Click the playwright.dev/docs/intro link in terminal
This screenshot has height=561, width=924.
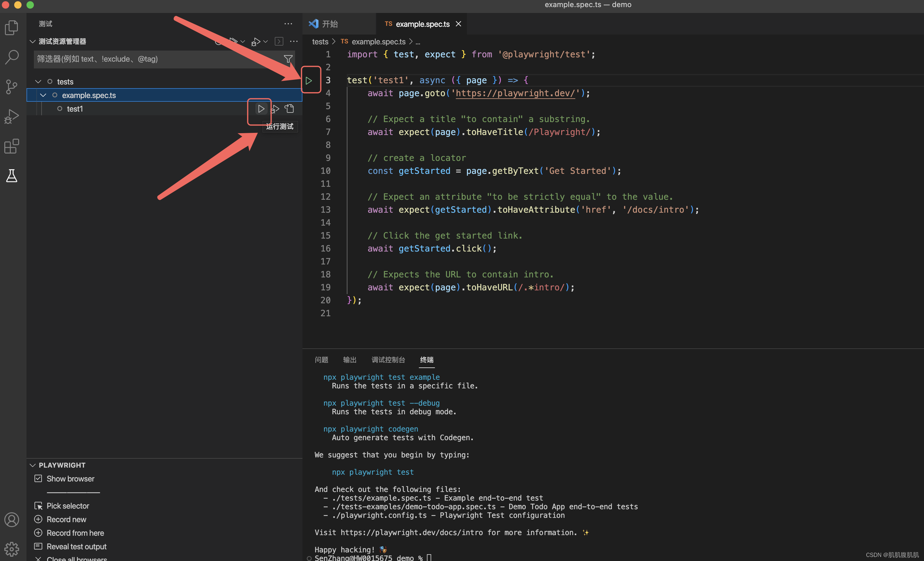click(412, 532)
